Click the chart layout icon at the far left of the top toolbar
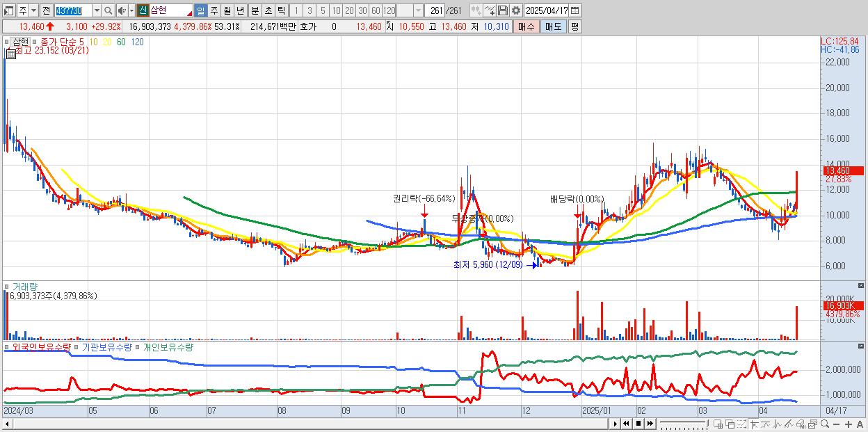The height and width of the screenshot is (432, 868). click(8, 10)
